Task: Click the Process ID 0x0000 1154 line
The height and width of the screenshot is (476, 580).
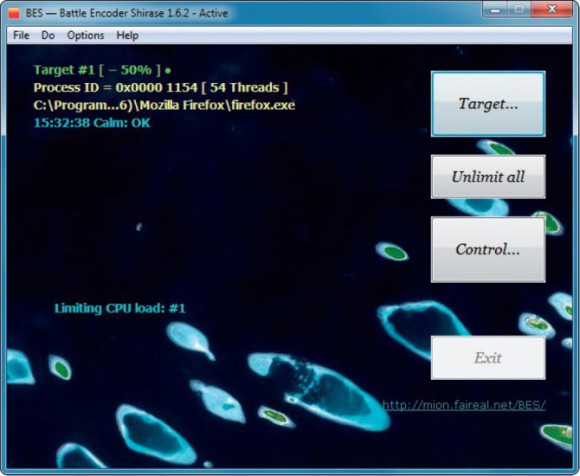Action: [161, 88]
